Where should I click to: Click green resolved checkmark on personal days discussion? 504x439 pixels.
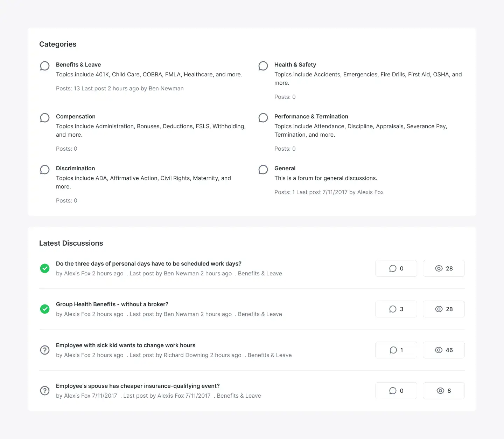point(45,268)
